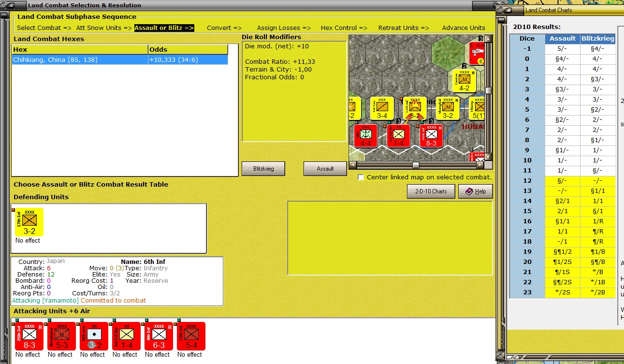Choose the Assault combat table button
This screenshot has height=364, width=624.
click(x=325, y=169)
